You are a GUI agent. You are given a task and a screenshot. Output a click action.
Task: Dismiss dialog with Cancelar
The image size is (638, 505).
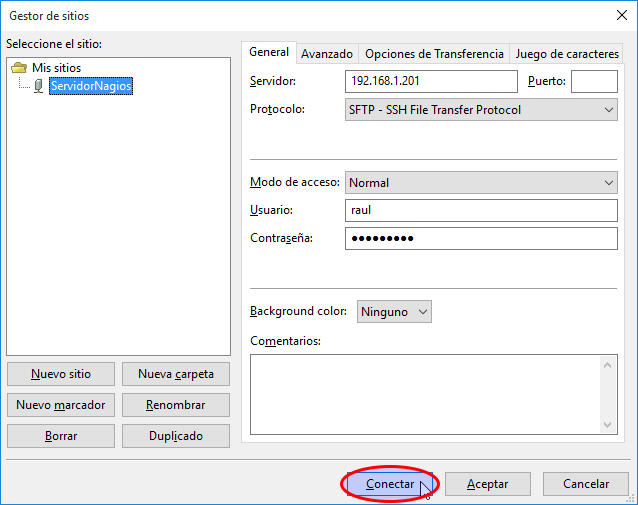click(586, 484)
